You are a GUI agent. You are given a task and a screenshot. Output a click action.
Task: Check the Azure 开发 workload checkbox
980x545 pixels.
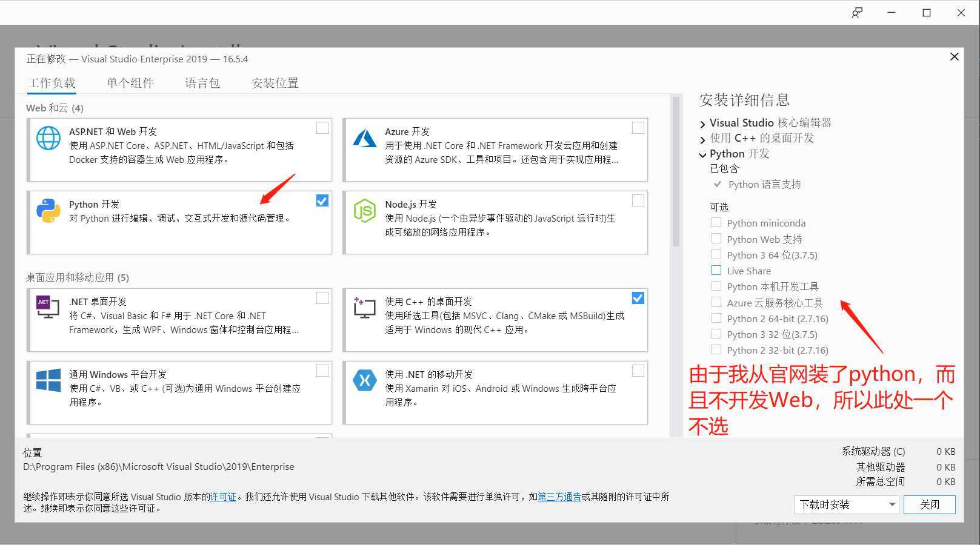(638, 128)
